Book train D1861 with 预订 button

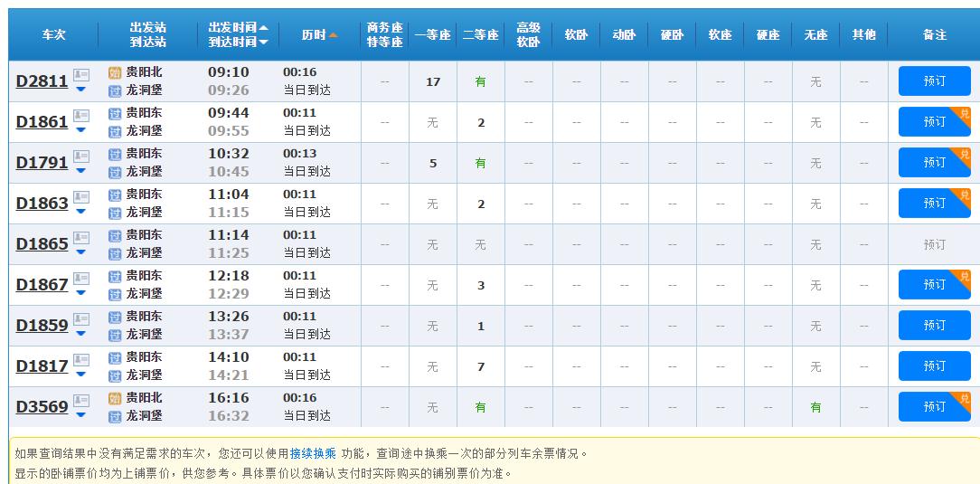pyautogui.click(x=935, y=122)
